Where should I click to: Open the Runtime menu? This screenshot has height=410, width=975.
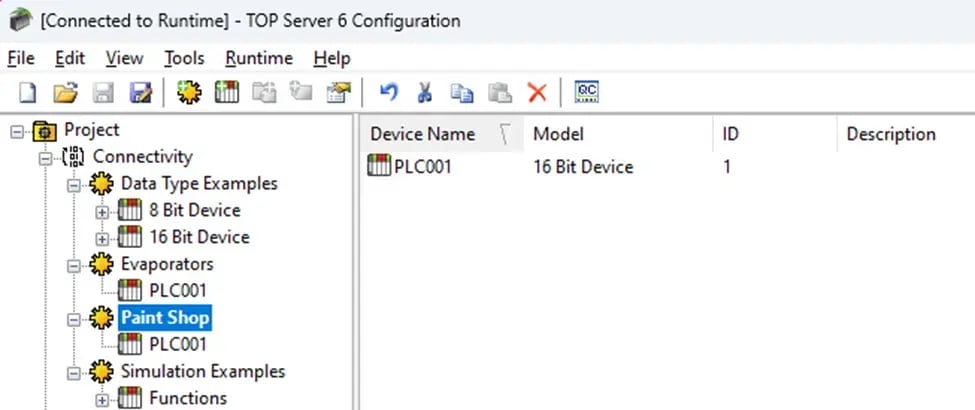pos(258,58)
